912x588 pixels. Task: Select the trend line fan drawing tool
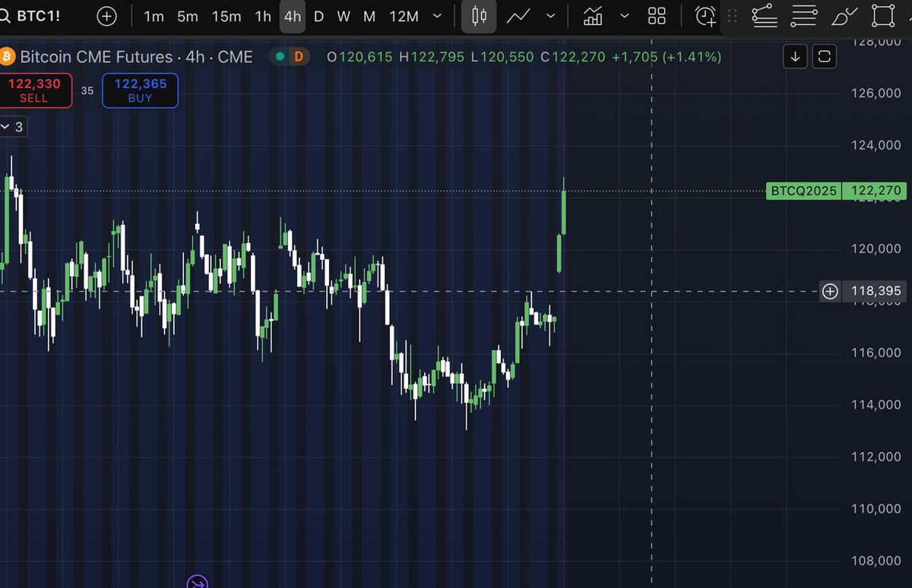click(765, 16)
